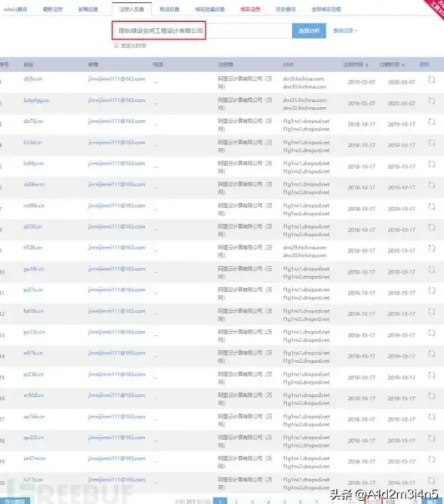
Task: Refresh the sa58w.cn domain entry
Action: click(431, 185)
